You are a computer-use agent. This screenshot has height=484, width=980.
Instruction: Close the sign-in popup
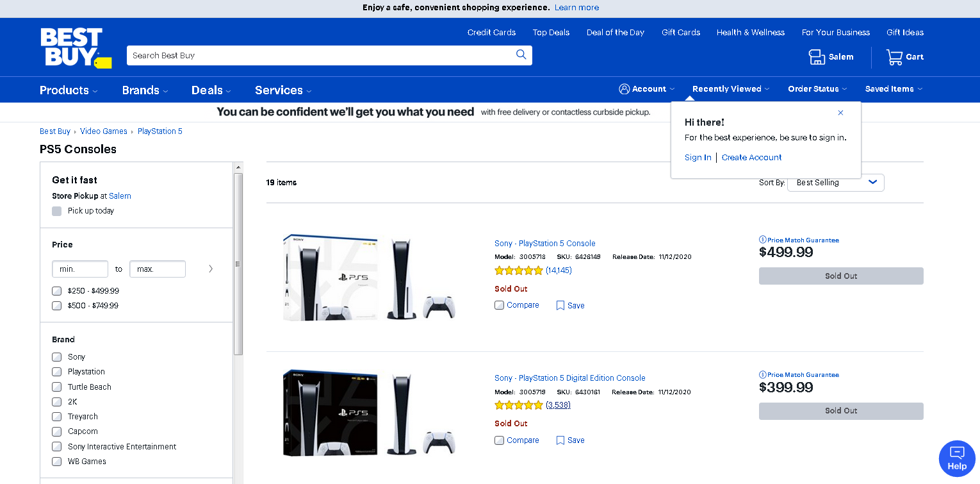tap(840, 113)
